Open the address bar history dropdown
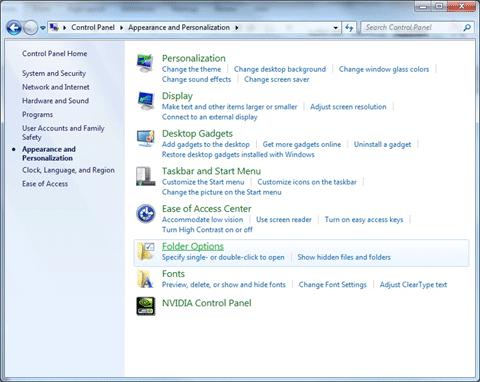Image resolution: width=480 pixels, height=382 pixels. pos(336,28)
